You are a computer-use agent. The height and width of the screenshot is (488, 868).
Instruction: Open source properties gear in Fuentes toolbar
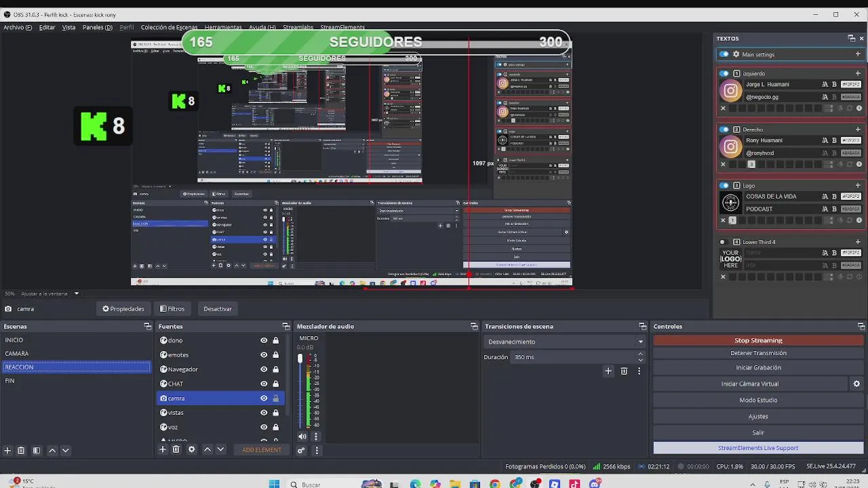click(191, 449)
